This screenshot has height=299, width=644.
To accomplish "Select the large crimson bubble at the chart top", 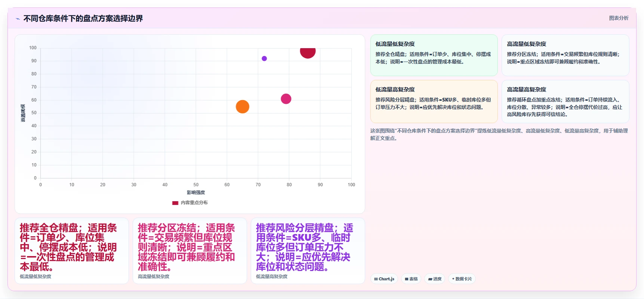I will click(308, 53).
